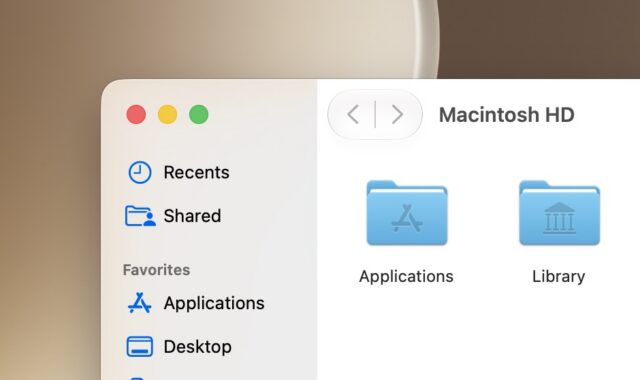Click the Library folder name label
Screen dimensions: 640x380
click(x=558, y=277)
